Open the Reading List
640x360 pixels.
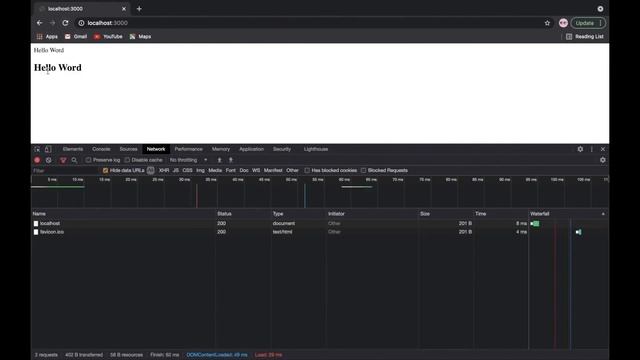click(584, 37)
